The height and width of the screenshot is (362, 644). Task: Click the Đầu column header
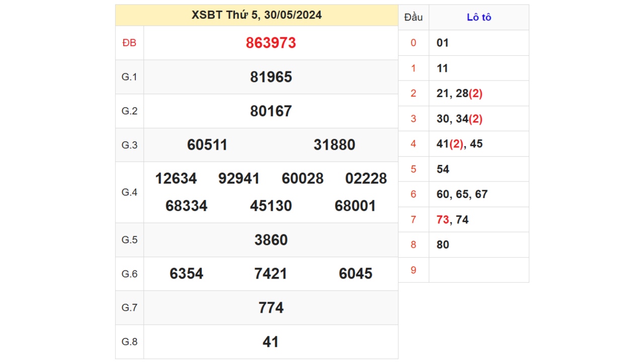[x=414, y=17]
